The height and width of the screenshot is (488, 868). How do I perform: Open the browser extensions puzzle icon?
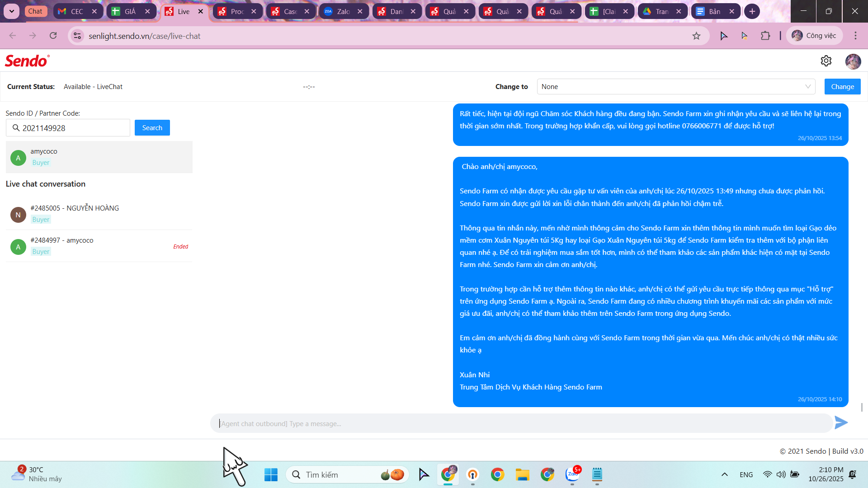point(765,36)
